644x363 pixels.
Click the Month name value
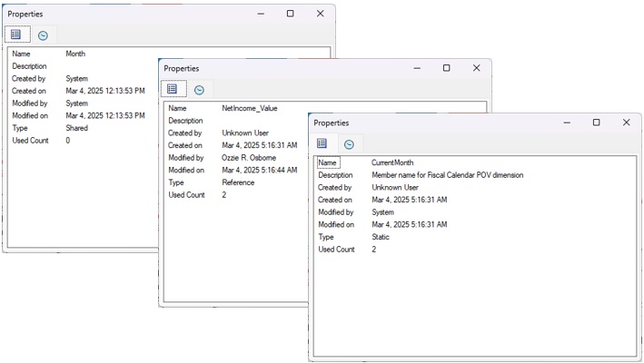pos(75,54)
